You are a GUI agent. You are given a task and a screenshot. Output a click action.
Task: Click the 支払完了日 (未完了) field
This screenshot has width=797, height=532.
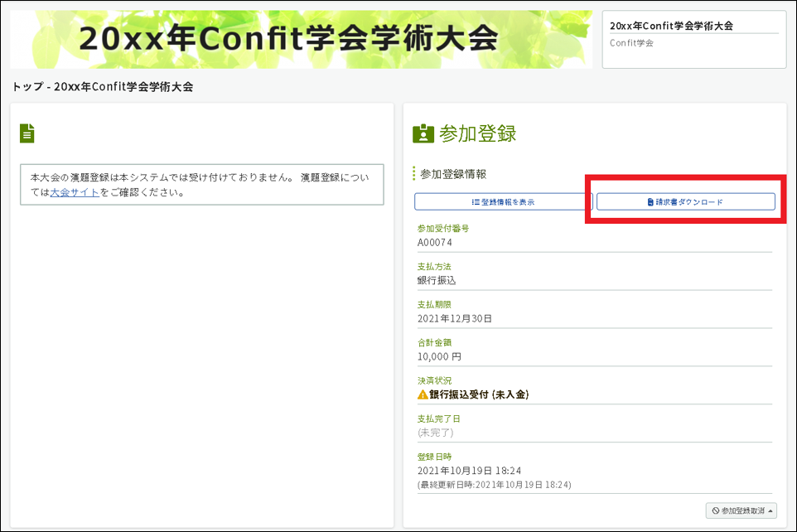point(433,431)
